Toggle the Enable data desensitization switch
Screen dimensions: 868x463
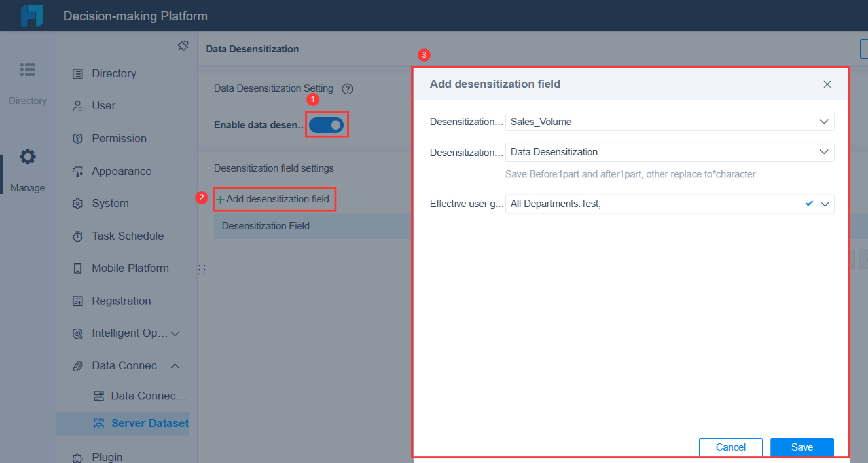[326, 125]
